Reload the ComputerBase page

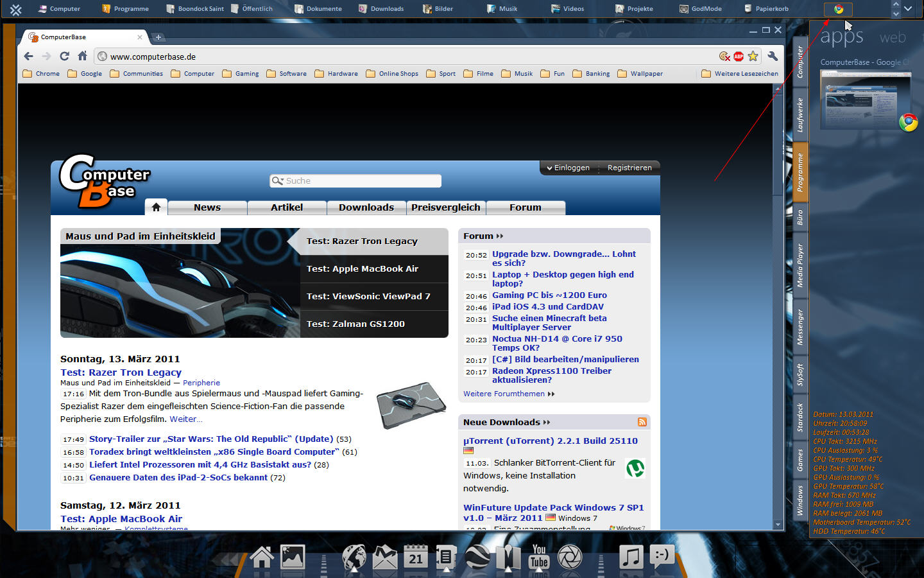(x=64, y=57)
